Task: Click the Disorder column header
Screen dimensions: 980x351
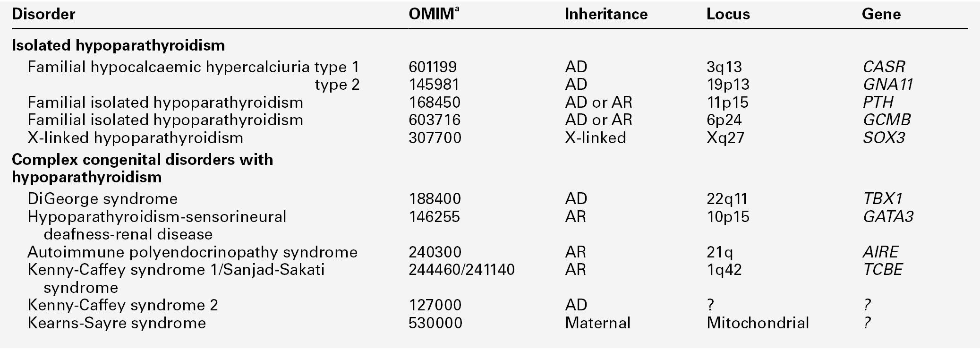Action: (43, 14)
